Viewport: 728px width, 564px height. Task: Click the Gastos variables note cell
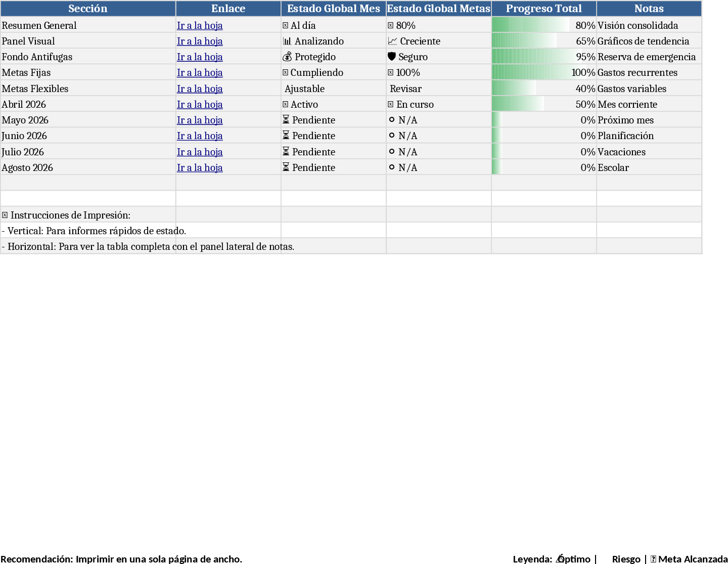(632, 89)
